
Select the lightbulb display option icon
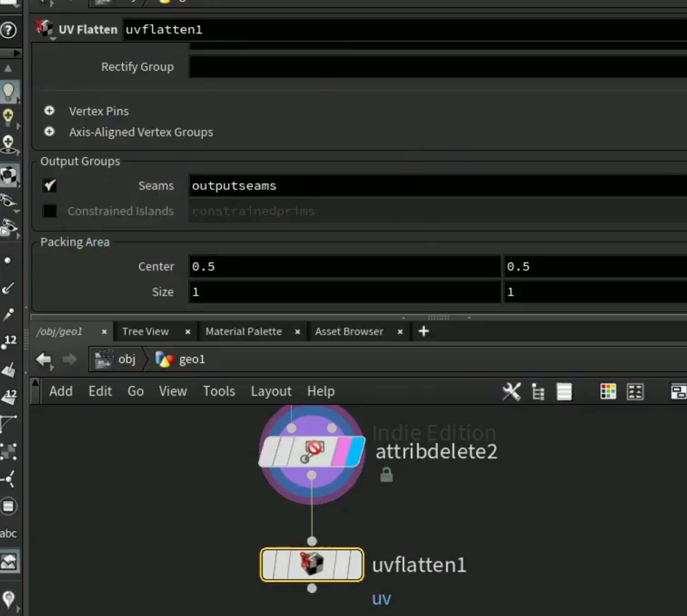coord(9,92)
